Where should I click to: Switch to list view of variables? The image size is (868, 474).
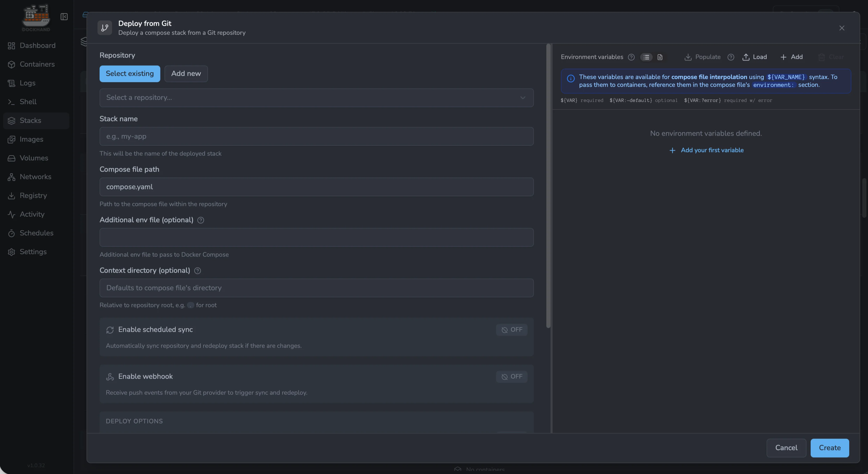(x=646, y=57)
